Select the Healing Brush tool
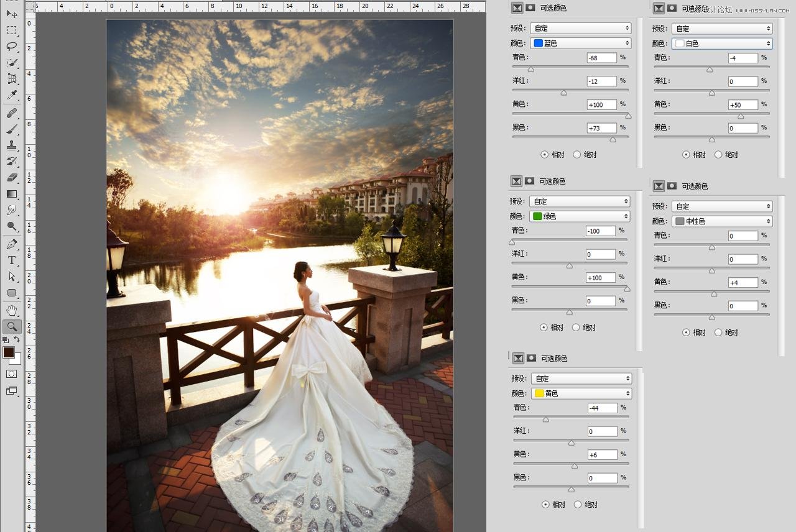Viewport: 796px width, 532px height. pos(12,113)
